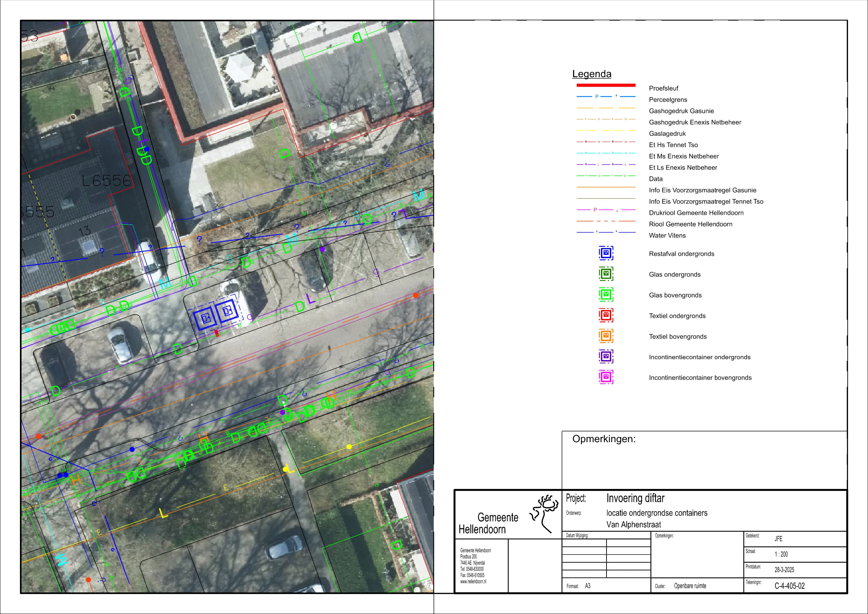This screenshot has width=868, height=614.
Task: Click the magenta Incontinentiecontainer bovengronds icon
Action: click(606, 377)
